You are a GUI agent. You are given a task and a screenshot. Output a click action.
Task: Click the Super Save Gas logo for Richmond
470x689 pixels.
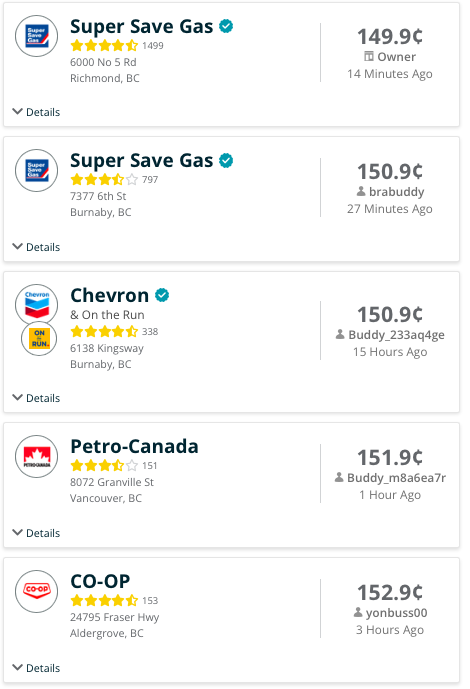tap(36, 36)
